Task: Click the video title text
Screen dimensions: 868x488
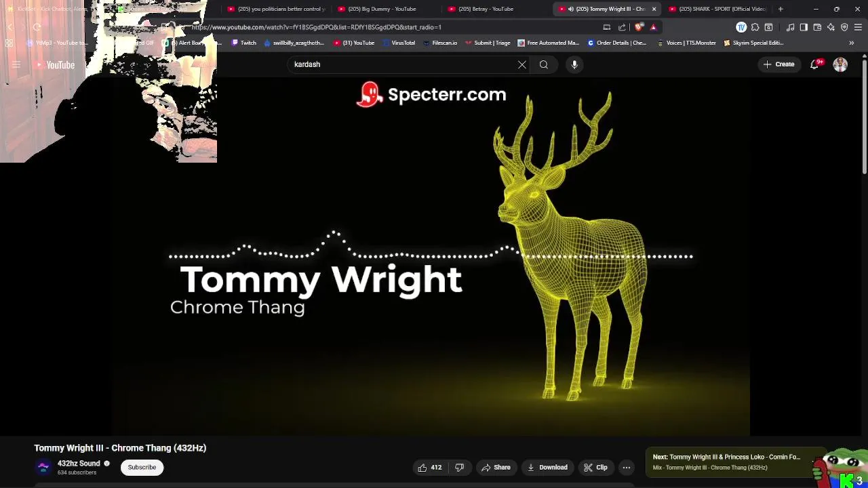Action: click(x=120, y=448)
